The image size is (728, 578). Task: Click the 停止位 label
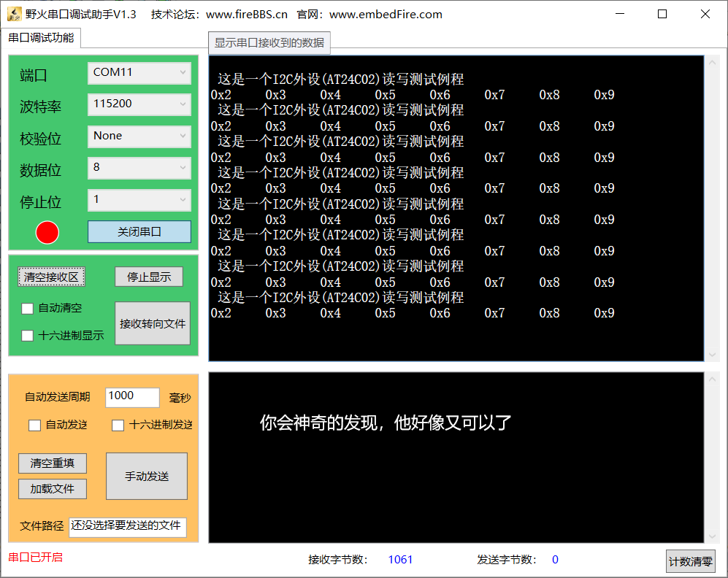(x=40, y=202)
